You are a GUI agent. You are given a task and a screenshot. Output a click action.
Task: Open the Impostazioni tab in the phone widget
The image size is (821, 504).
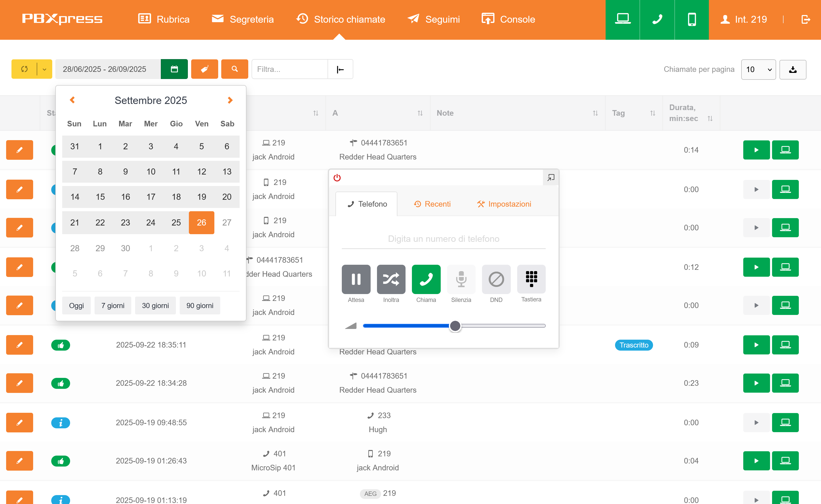click(504, 204)
